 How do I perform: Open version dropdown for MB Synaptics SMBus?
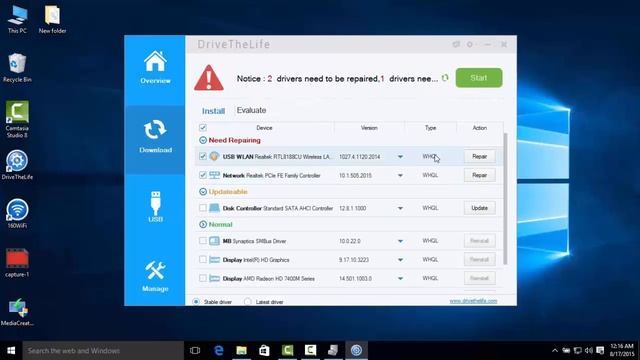point(400,241)
